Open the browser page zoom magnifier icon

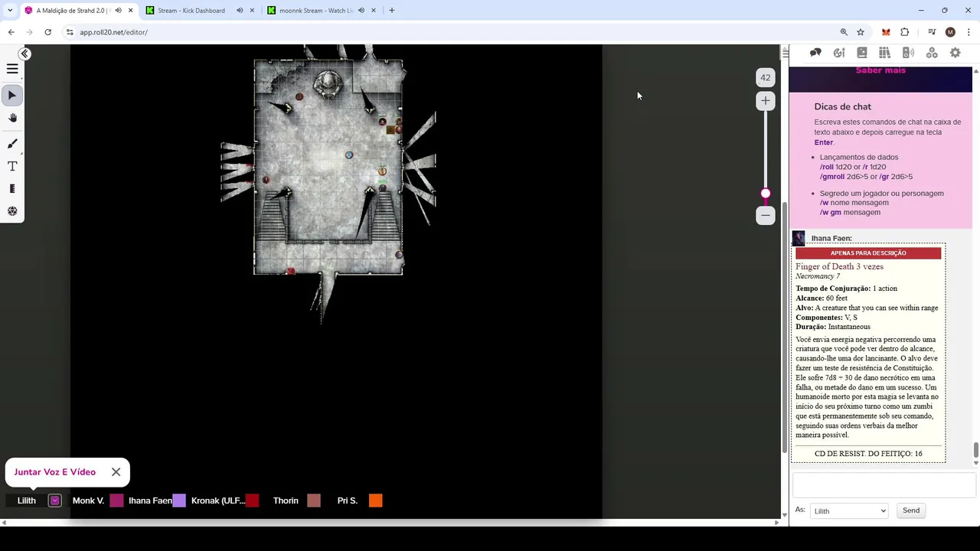pyautogui.click(x=844, y=32)
